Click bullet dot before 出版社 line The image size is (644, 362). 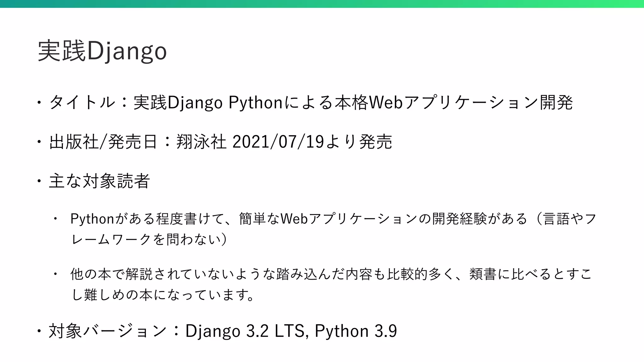pos(39,142)
